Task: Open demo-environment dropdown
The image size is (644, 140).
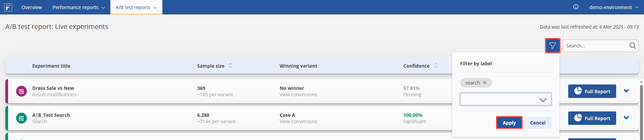Action: coord(614,7)
